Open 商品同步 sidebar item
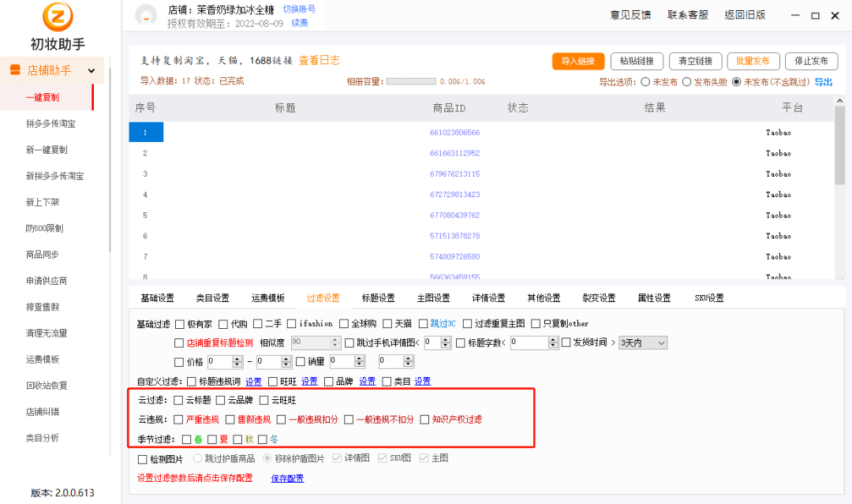The width and height of the screenshot is (852, 504). pos(43,254)
